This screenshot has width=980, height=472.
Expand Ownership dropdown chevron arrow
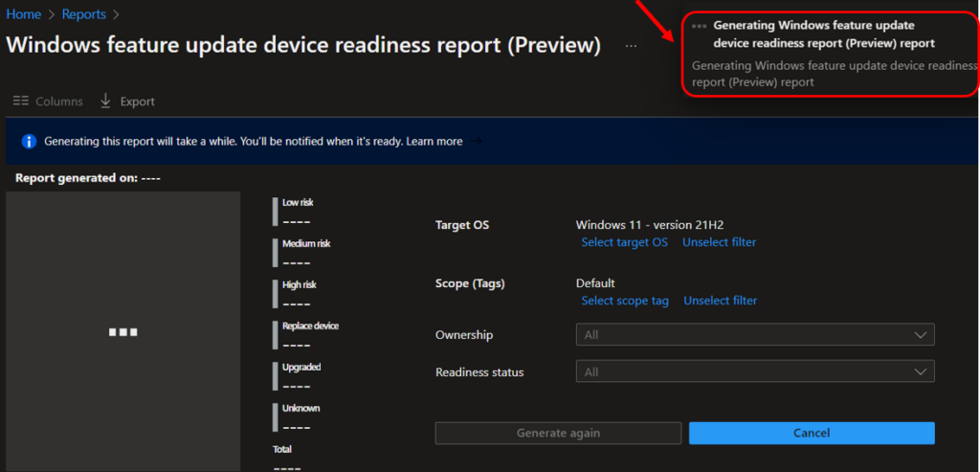[x=920, y=335]
